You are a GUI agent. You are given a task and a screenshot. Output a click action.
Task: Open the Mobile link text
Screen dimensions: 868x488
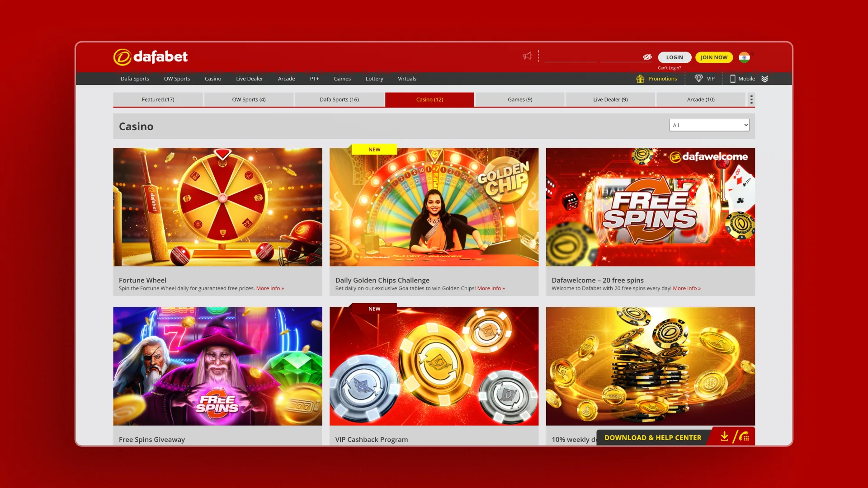(x=746, y=79)
